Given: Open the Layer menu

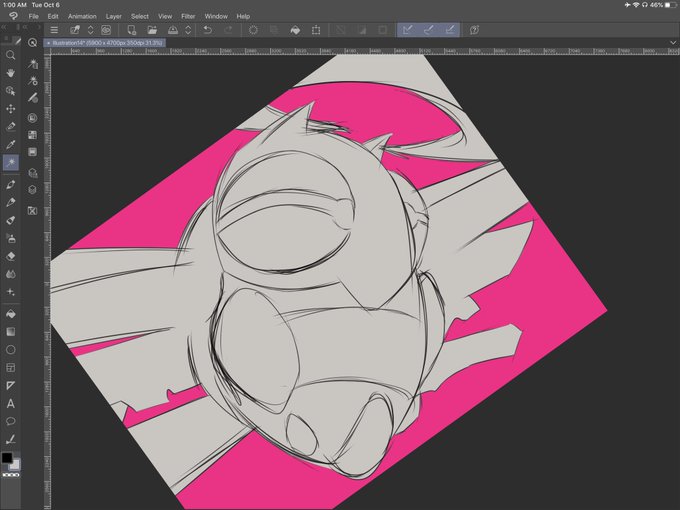Looking at the screenshot, I should coord(114,16).
